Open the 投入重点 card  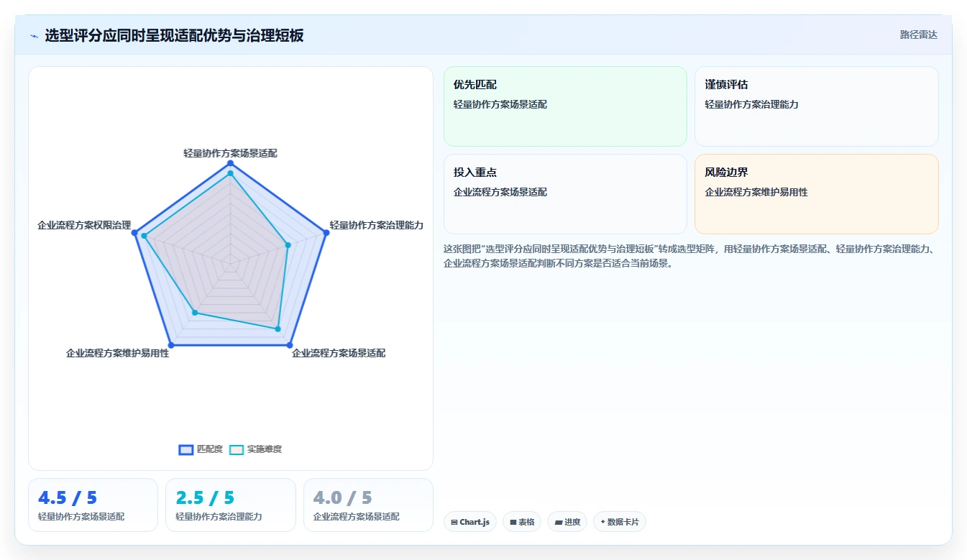tap(565, 194)
